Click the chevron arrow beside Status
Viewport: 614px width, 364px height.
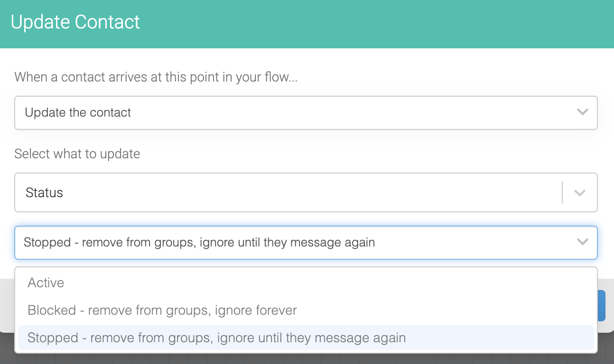click(x=579, y=193)
